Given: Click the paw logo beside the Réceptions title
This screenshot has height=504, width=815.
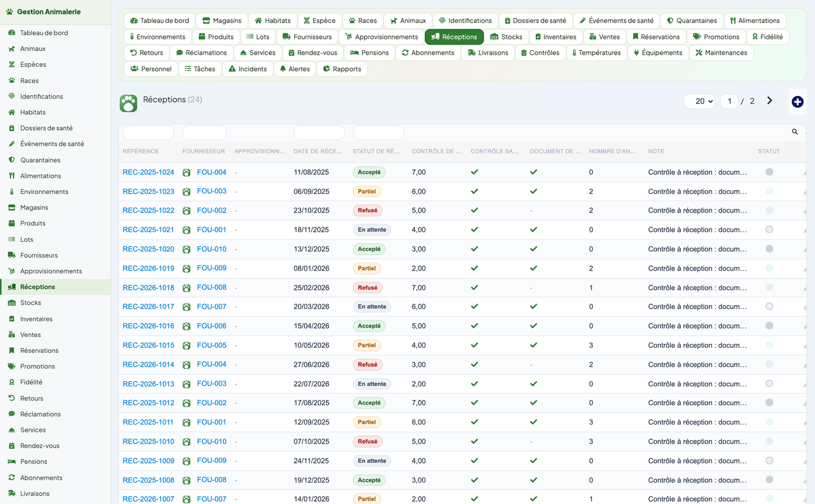Looking at the screenshot, I should (x=129, y=103).
